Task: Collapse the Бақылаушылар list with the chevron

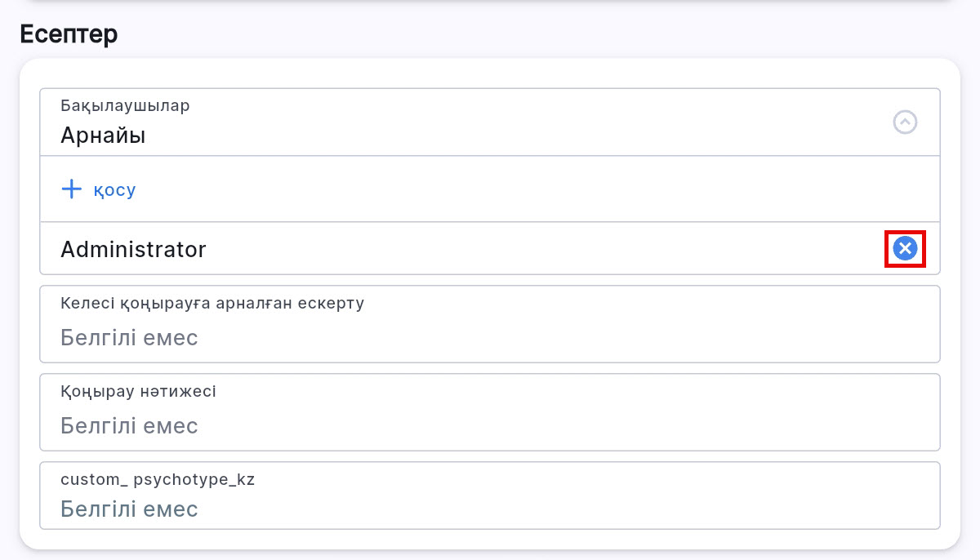Action: tap(905, 122)
